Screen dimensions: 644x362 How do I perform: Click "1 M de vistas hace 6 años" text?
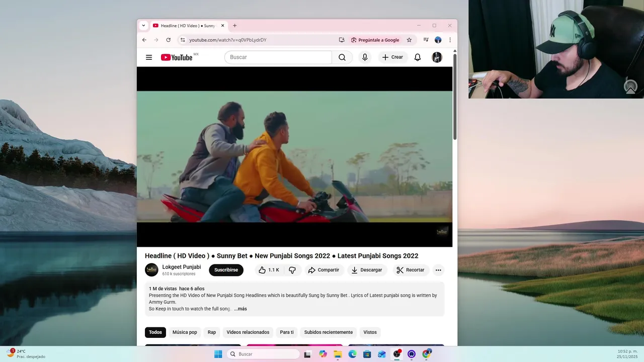[x=177, y=289]
